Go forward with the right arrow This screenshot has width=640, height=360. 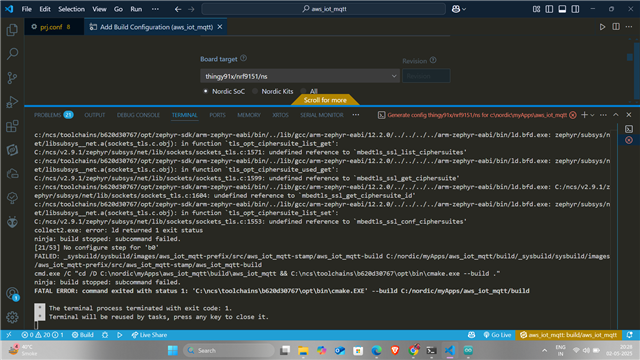click(191, 9)
